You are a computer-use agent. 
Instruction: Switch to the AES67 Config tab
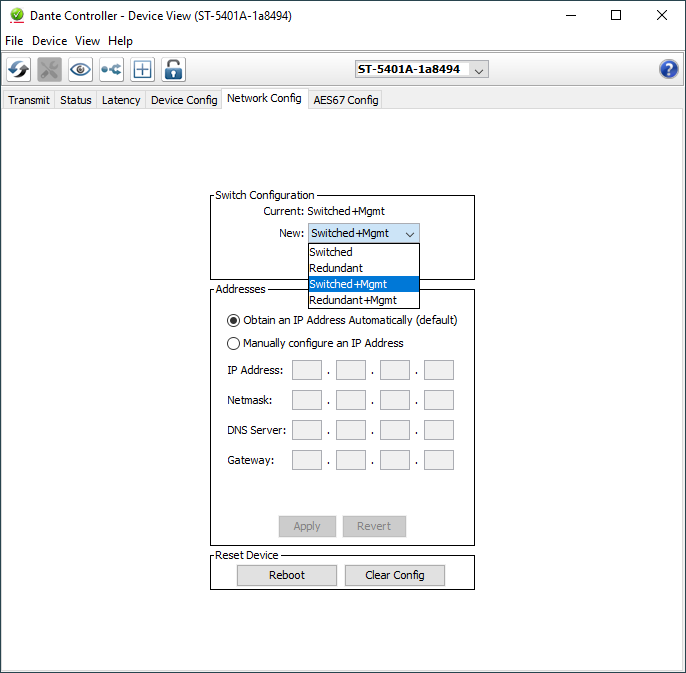[345, 100]
